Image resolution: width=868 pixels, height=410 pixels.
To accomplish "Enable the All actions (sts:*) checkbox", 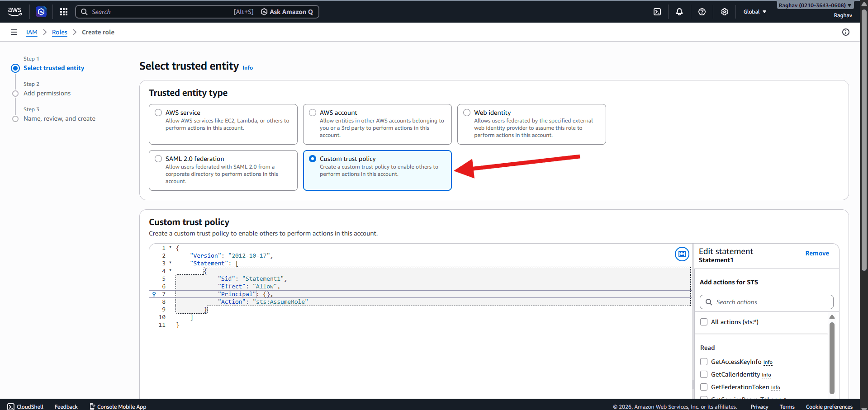I will 703,321.
